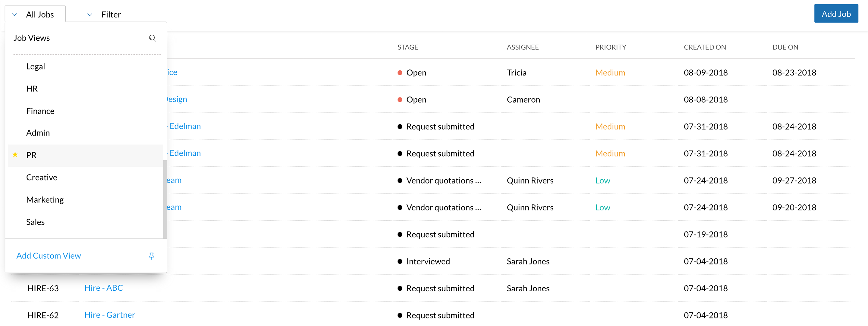Click the Add Custom View link
Image resolution: width=868 pixels, height=326 pixels.
(x=49, y=256)
